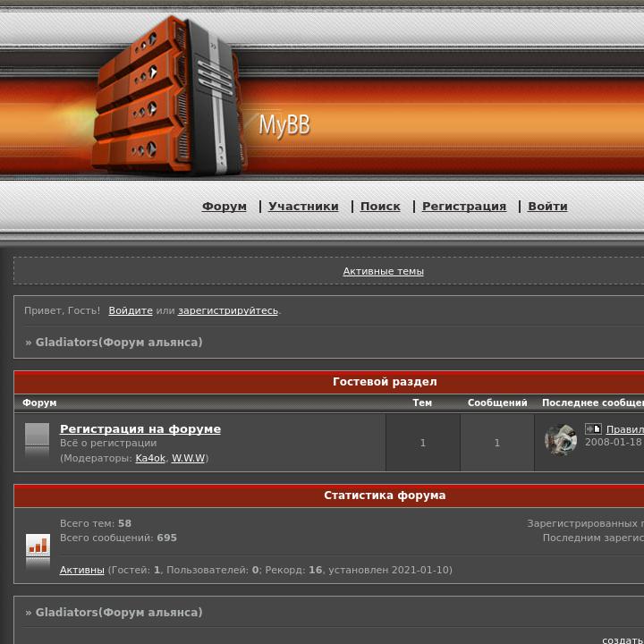Open the Форум navigation link
Image resolution: width=644 pixels, height=644 pixels.
coord(225,207)
